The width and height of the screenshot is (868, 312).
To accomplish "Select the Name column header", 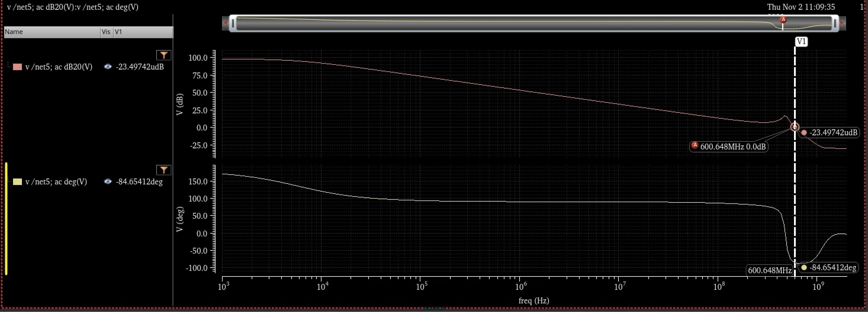I will [52, 32].
